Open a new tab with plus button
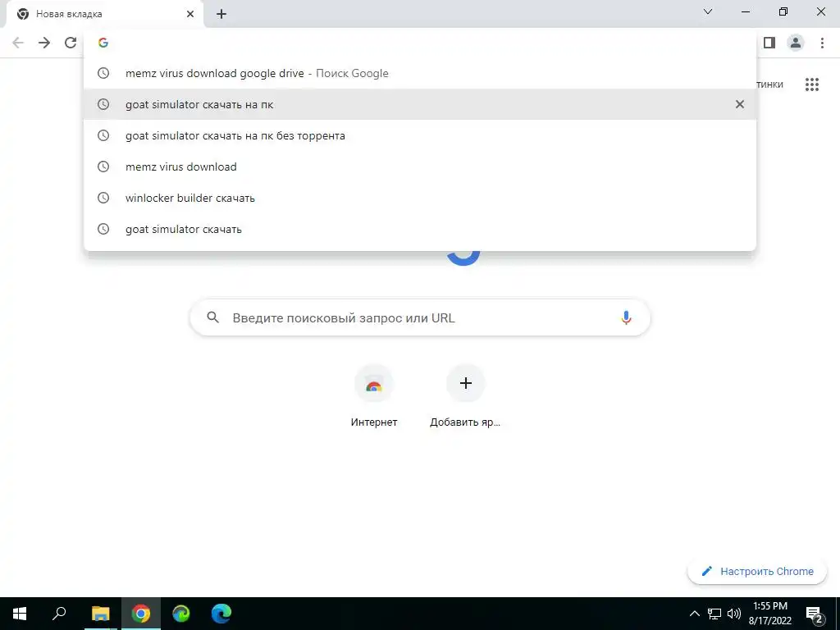Image resolution: width=840 pixels, height=630 pixels. pyautogui.click(x=221, y=14)
